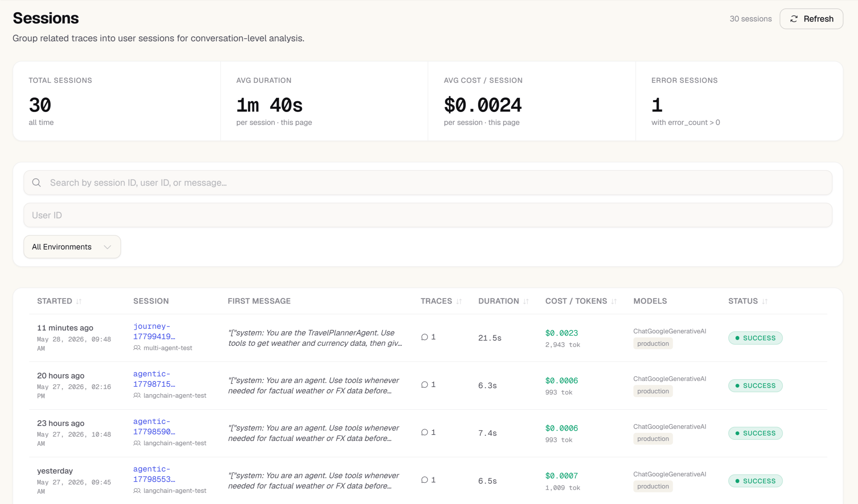Click the $0.0007 cost value
This screenshot has width=858, height=504.
coord(561,476)
